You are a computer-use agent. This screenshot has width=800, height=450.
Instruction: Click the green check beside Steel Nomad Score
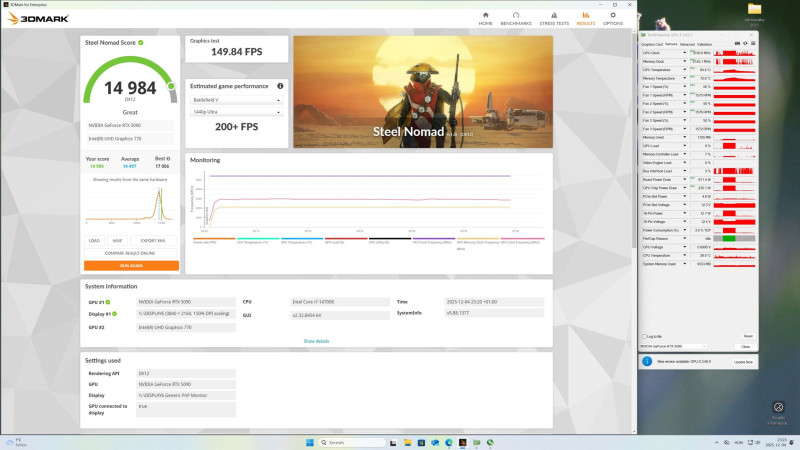pyautogui.click(x=141, y=43)
